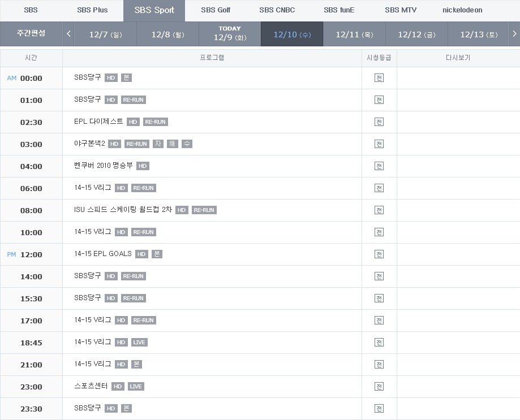Click rating icon in 23:30 row
This screenshot has height=420, width=520.
379,409
